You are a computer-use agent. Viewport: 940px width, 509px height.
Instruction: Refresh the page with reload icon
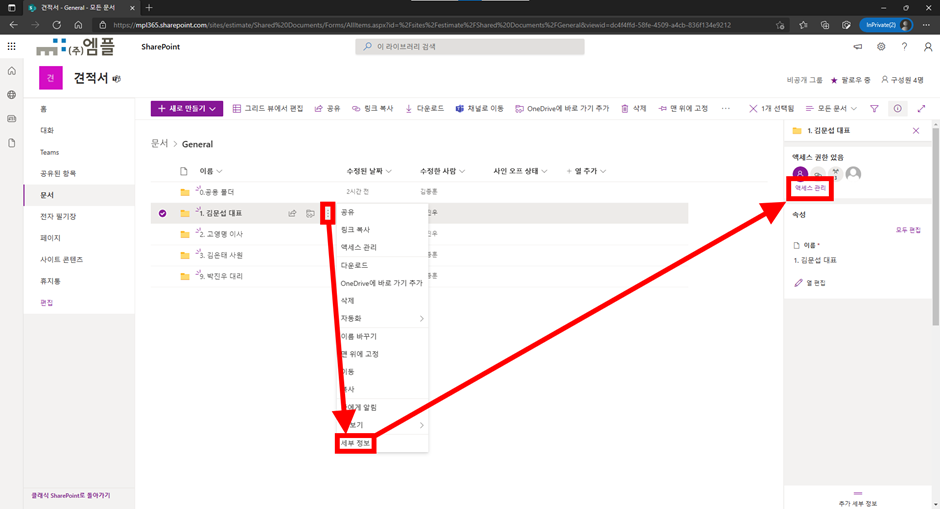tap(56, 25)
